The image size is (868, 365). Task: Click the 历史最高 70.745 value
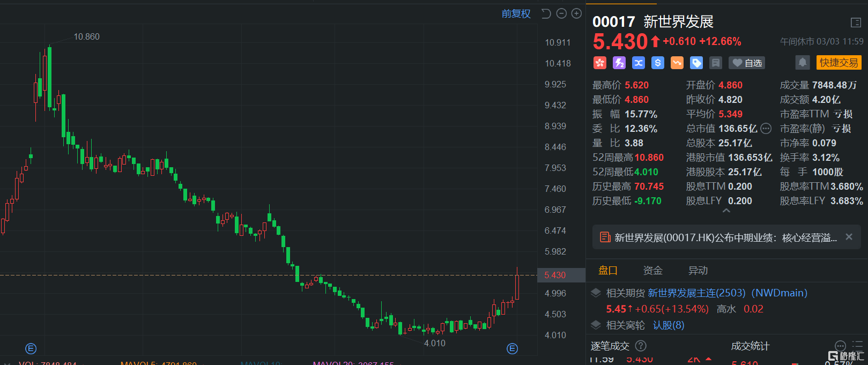tap(649, 186)
